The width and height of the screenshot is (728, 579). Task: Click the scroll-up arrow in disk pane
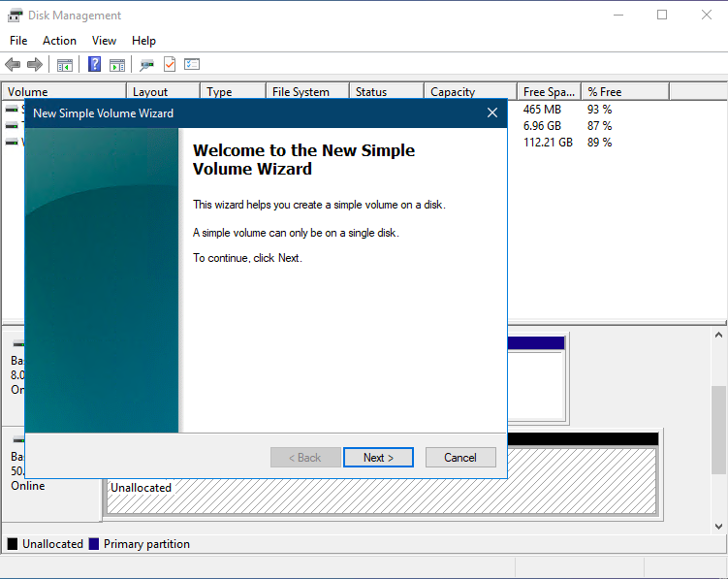click(x=718, y=335)
